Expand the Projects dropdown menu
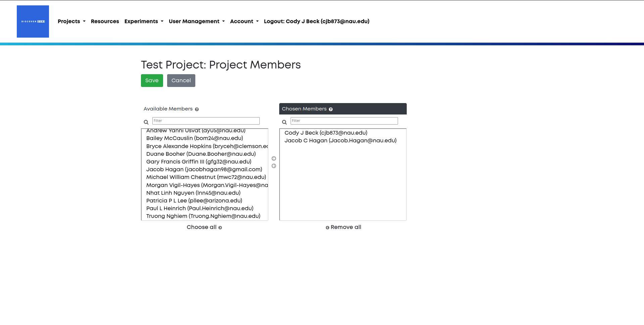The width and height of the screenshot is (644, 325). [71, 21]
